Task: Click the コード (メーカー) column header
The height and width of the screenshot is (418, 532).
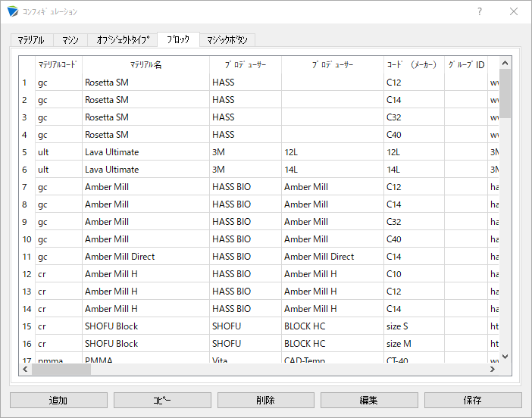Action: click(414, 64)
